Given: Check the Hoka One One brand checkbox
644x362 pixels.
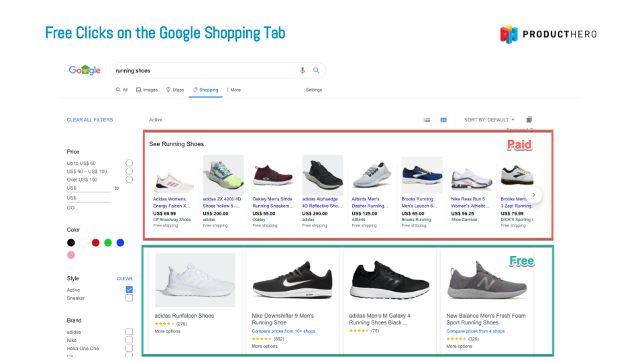Looking at the screenshot, I should pyautogui.click(x=129, y=348).
